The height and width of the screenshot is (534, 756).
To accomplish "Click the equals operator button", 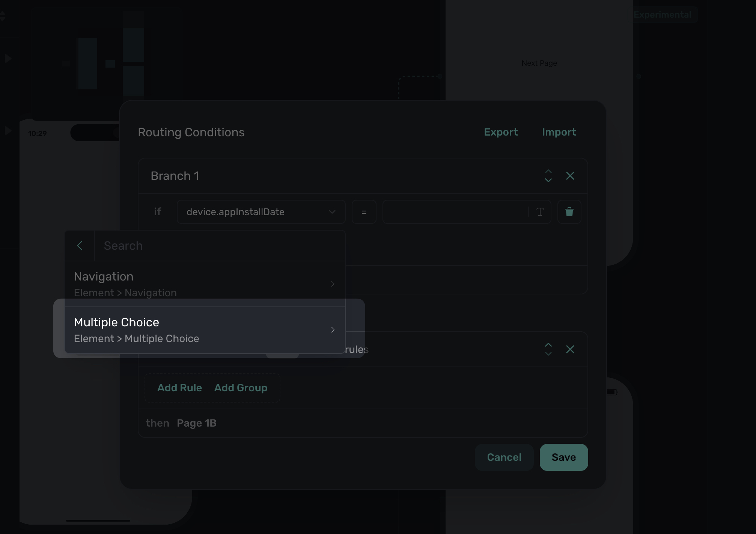I will (364, 212).
